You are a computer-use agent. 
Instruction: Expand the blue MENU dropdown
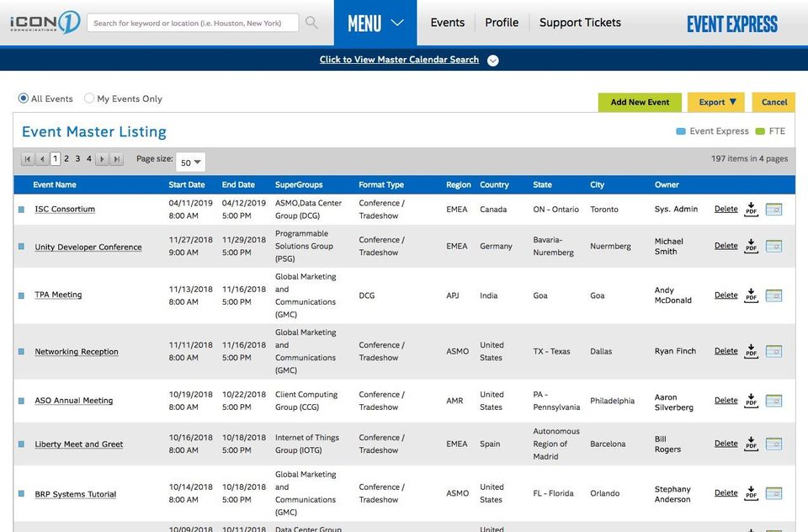pyautogui.click(x=375, y=24)
